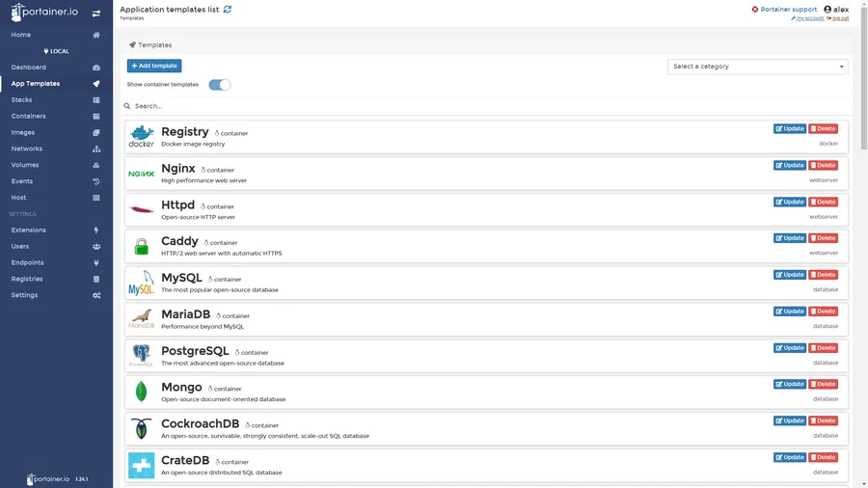Viewport: 868px width, 488px height.
Task: Click the templates Search field
Action: [487, 106]
